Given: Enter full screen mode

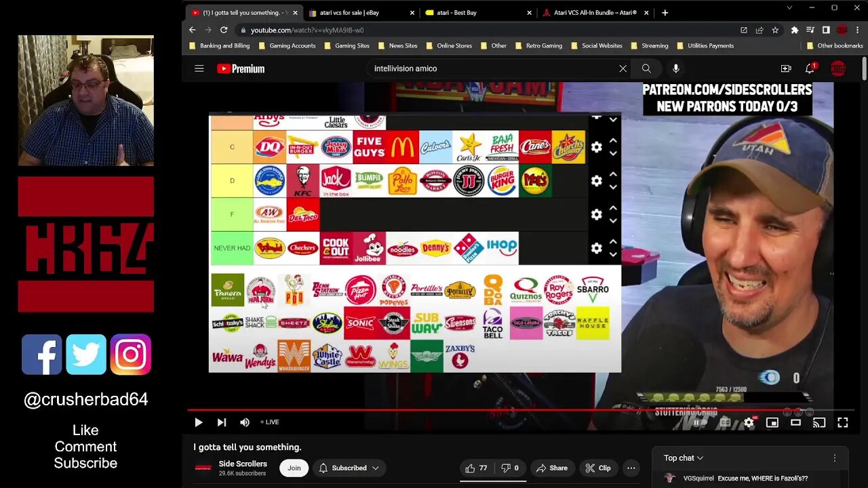Looking at the screenshot, I should [842, 422].
